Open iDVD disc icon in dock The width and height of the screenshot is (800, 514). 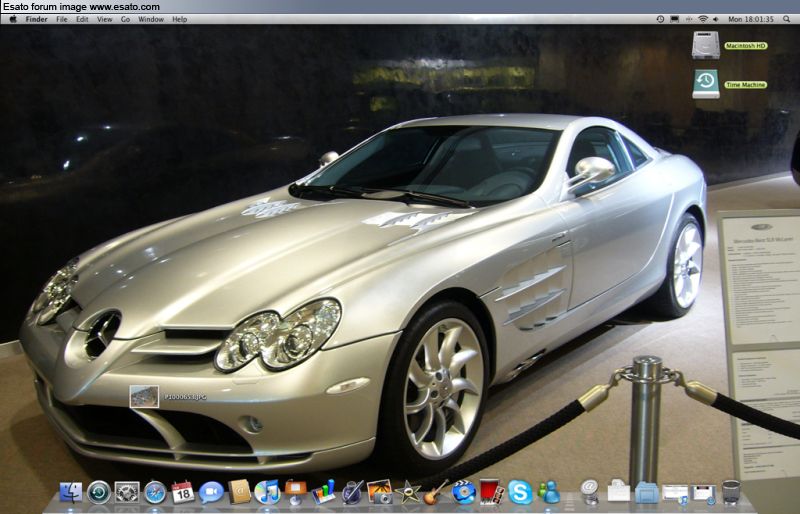coord(463,492)
